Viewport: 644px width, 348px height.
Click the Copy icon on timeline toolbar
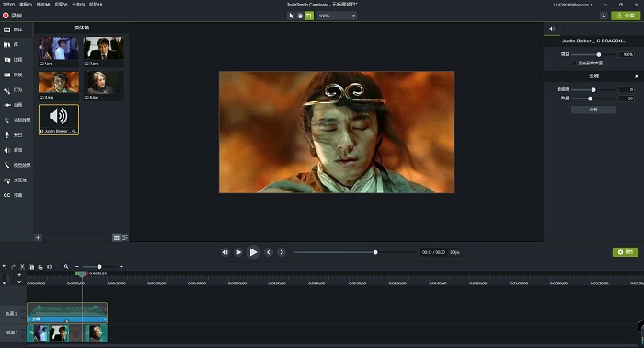[31, 267]
